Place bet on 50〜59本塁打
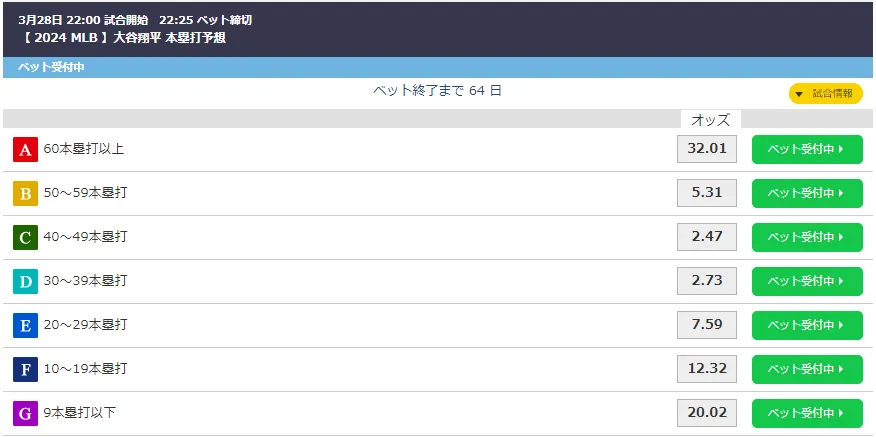 (806, 194)
